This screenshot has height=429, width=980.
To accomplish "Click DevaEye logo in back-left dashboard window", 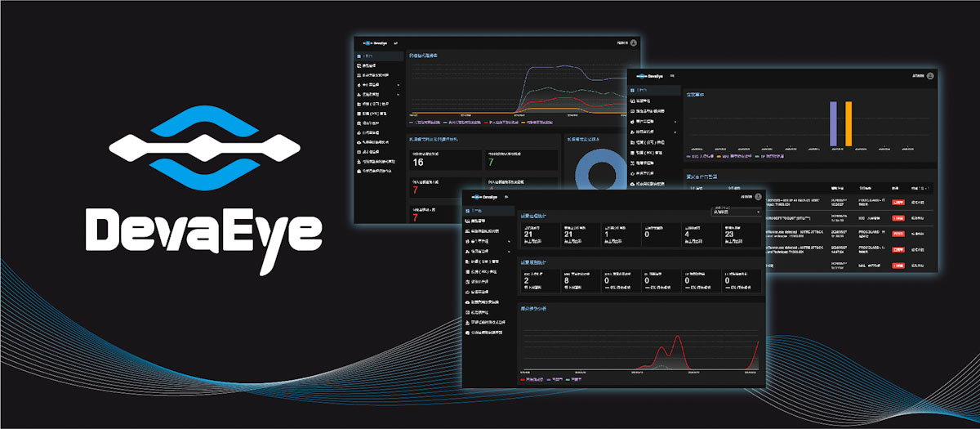I will point(375,42).
